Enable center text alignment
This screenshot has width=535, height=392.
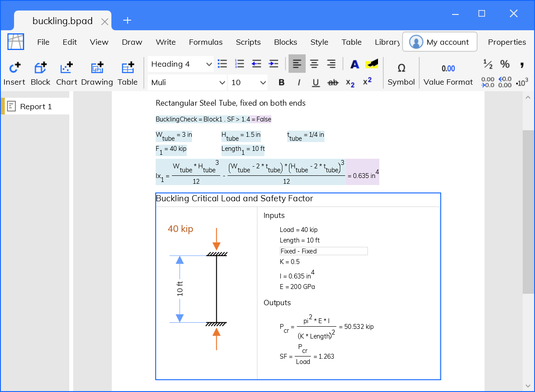point(314,64)
